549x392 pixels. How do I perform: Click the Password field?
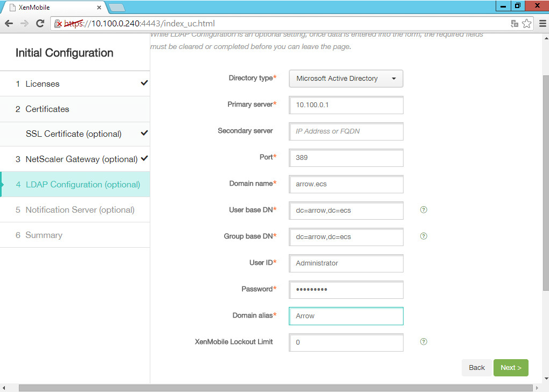[346, 290]
